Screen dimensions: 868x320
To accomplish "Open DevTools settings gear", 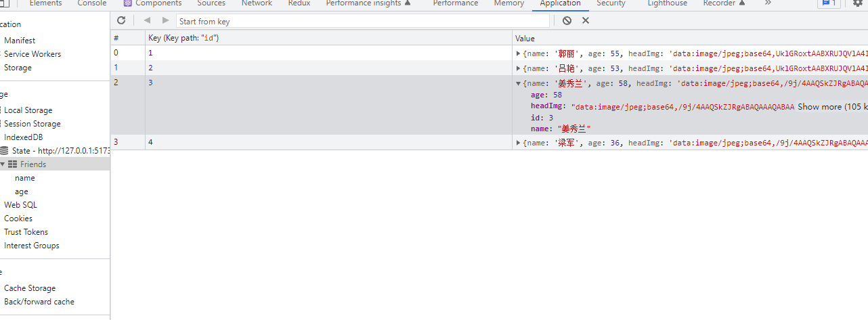I will coord(857,3).
